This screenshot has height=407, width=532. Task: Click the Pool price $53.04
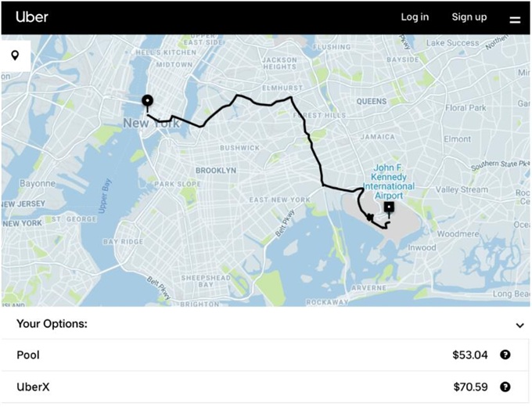(x=469, y=355)
